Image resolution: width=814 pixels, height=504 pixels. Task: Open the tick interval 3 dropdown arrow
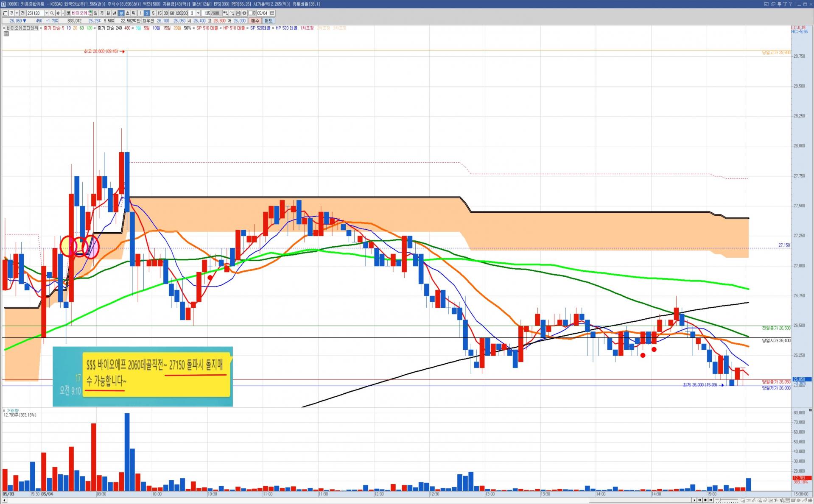pyautogui.click(x=198, y=13)
